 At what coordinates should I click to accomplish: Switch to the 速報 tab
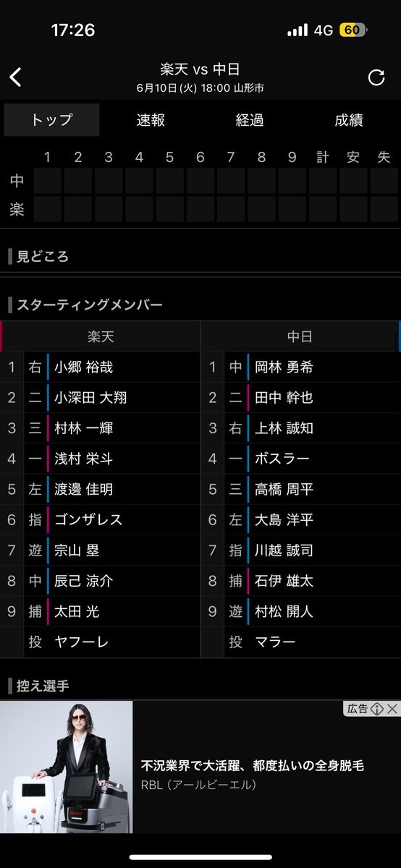151,120
